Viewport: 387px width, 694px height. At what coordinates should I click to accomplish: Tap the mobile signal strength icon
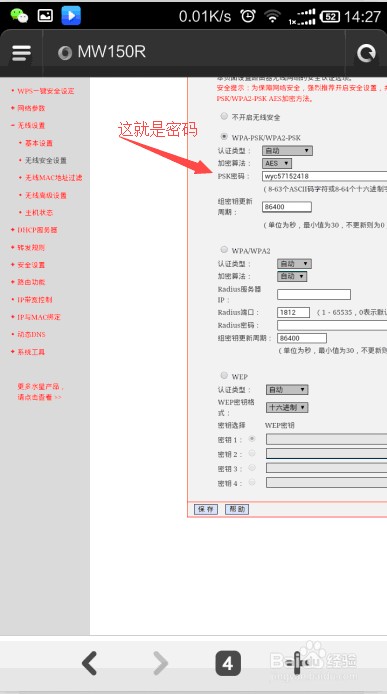[302, 16]
